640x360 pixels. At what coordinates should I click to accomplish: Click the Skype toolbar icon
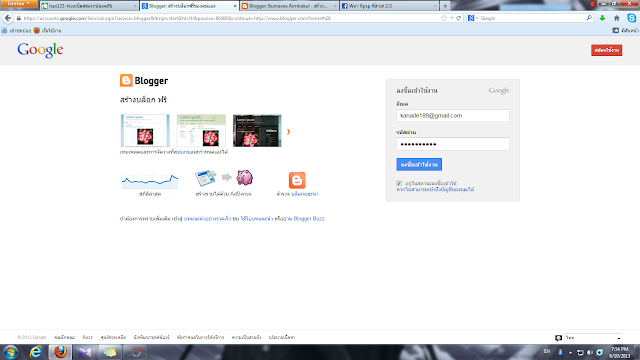(x=631, y=18)
